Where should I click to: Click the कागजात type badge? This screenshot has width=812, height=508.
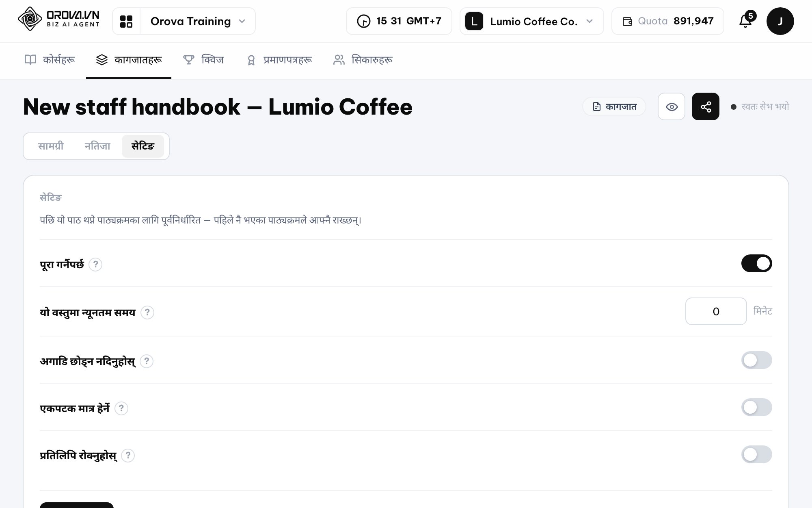614,106
